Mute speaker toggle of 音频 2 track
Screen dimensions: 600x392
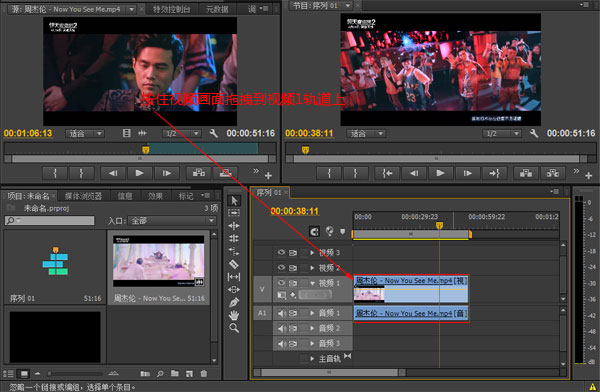click(281, 328)
